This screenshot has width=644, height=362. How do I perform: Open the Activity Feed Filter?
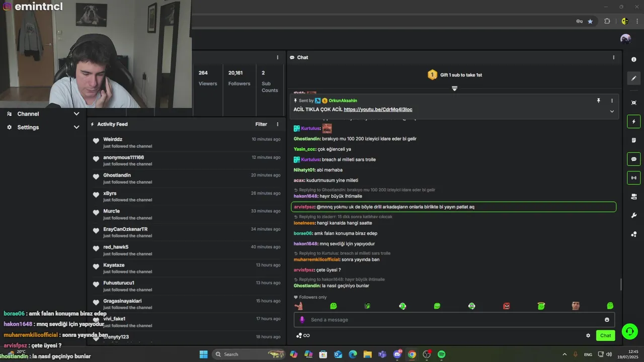pos(261,124)
